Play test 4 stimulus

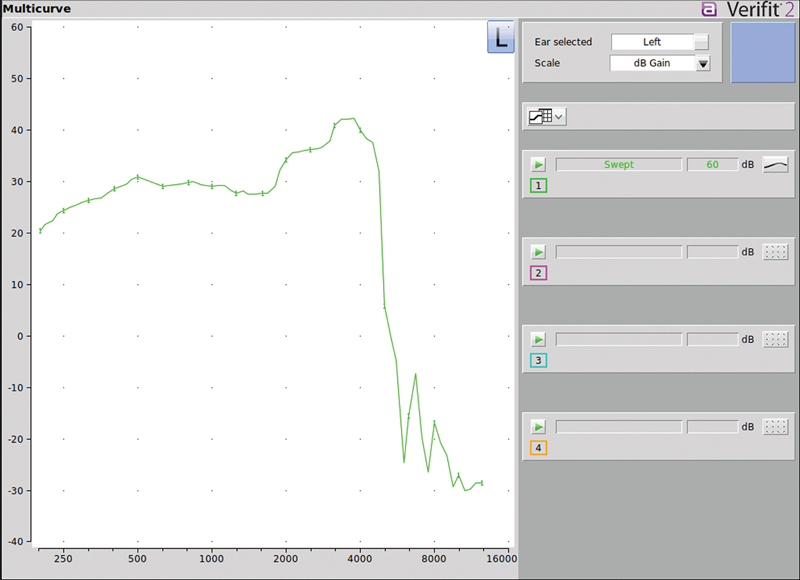click(538, 426)
